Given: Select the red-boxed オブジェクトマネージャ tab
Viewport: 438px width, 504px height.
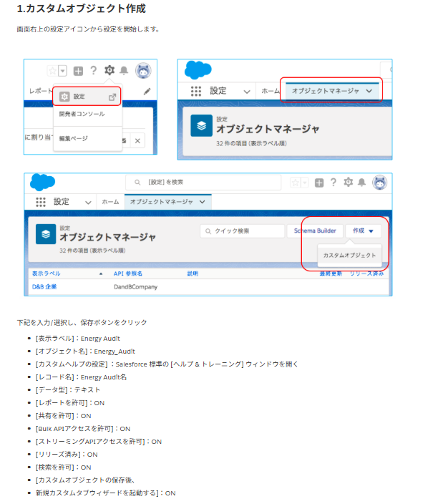Looking at the screenshot, I should pyautogui.click(x=332, y=92).
